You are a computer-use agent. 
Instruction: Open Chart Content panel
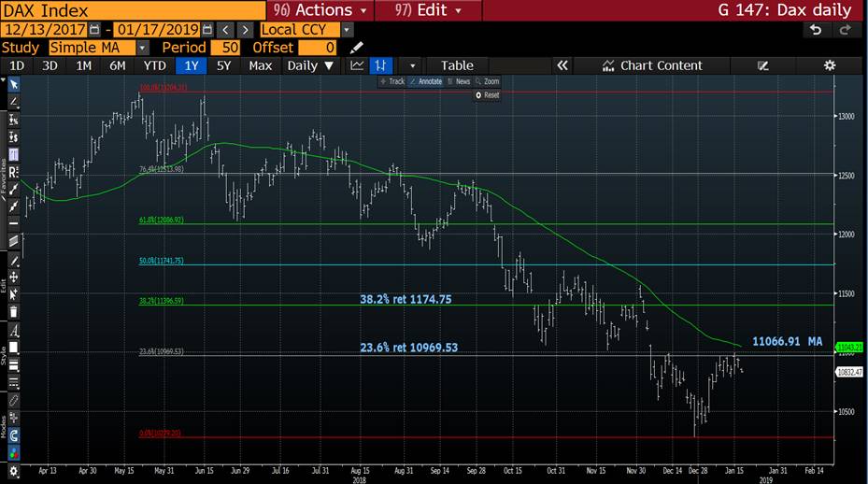pos(652,65)
